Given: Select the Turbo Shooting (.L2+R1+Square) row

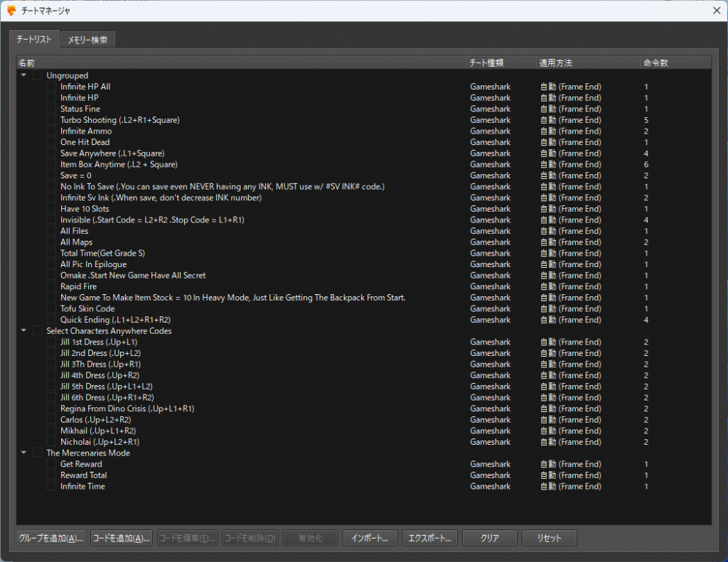Looking at the screenshot, I should [363, 120].
